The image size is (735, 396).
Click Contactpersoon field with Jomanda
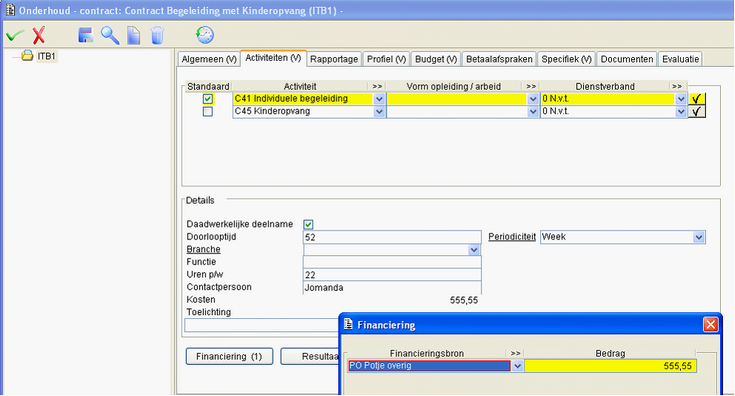click(x=392, y=287)
